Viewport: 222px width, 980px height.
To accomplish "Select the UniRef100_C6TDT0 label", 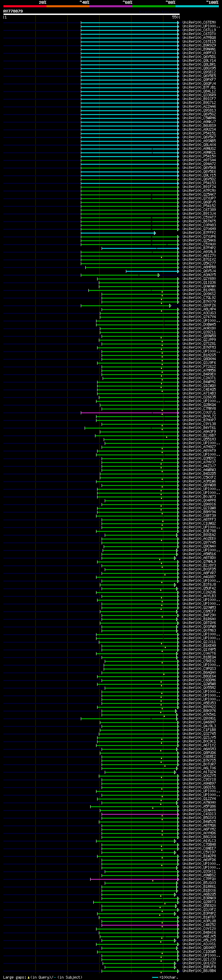I will (x=199, y=34).
